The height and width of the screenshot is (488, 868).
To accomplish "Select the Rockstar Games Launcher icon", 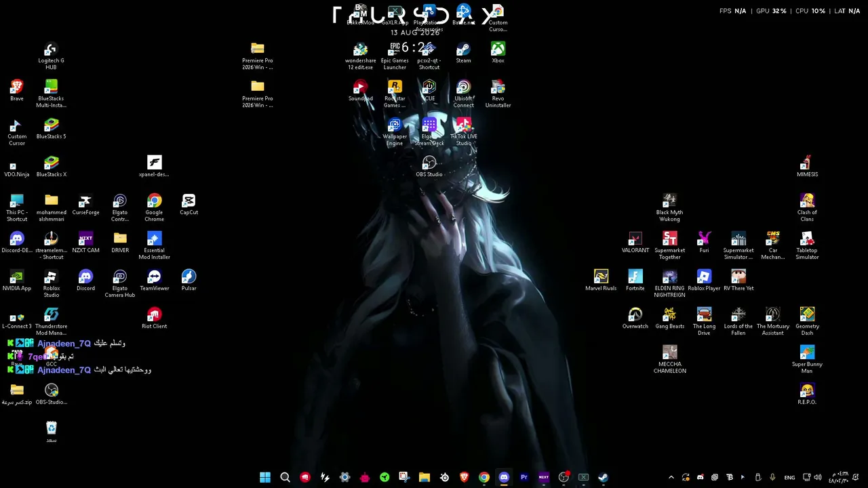I will tap(395, 94).
